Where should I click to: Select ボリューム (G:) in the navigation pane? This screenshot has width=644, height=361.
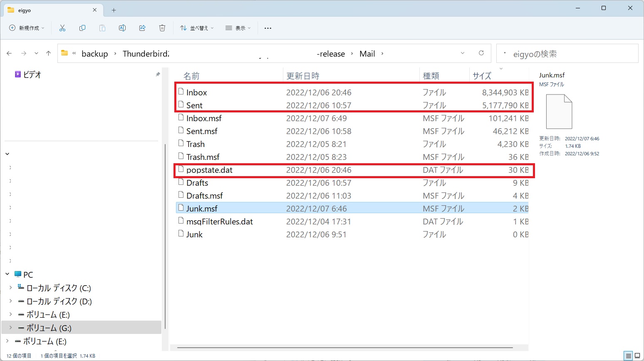click(x=49, y=328)
